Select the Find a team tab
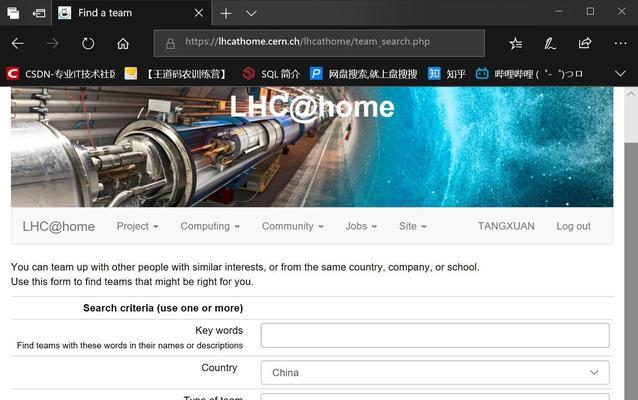 pos(131,13)
